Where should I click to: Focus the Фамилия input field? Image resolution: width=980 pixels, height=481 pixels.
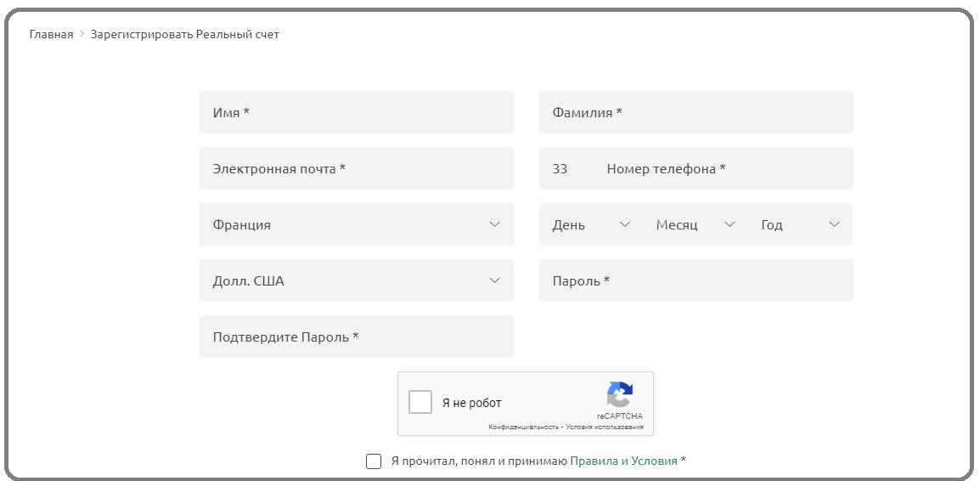click(x=696, y=113)
